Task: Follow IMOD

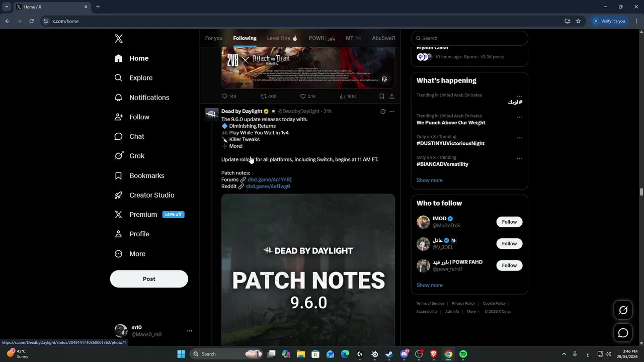Action: pos(509,222)
